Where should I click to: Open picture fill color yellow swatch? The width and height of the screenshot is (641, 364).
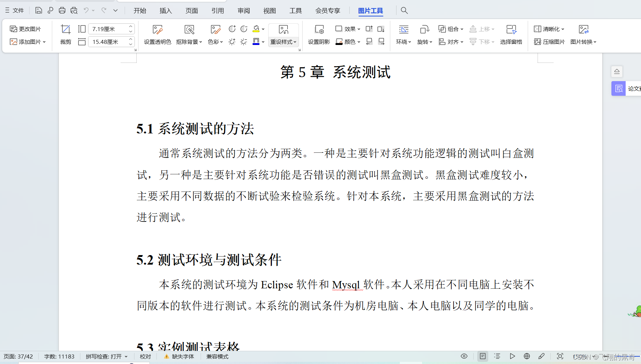(256, 29)
